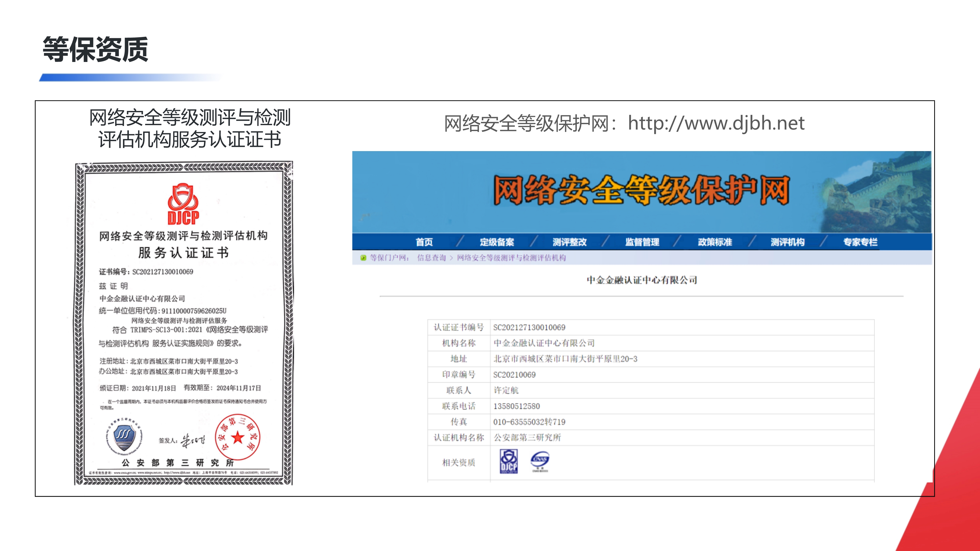980x551 pixels.
Task: Click the 地址 value 北京市西城区菜市口南大街平原里20-3
Action: point(565,359)
